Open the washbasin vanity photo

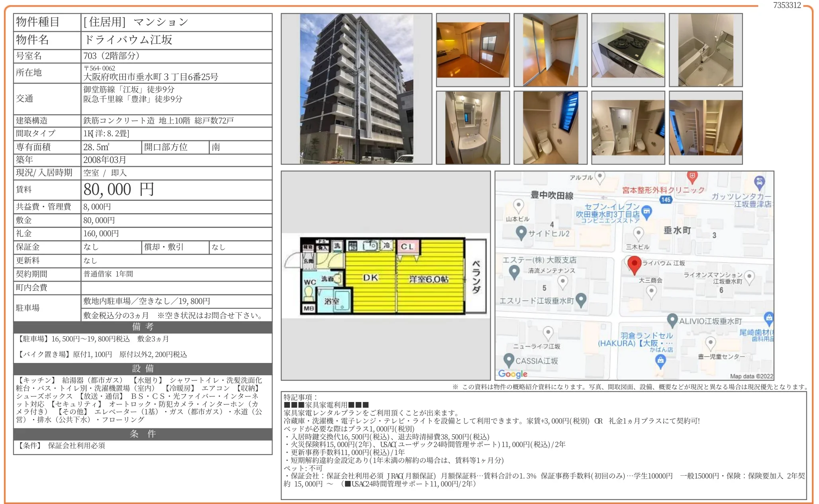[472, 127]
